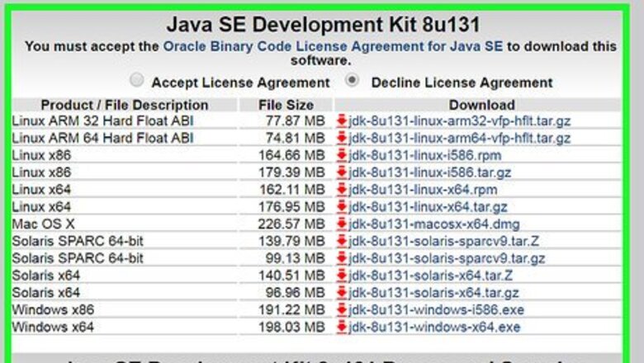Click the 99.13 MB file size cell

[x=295, y=258]
